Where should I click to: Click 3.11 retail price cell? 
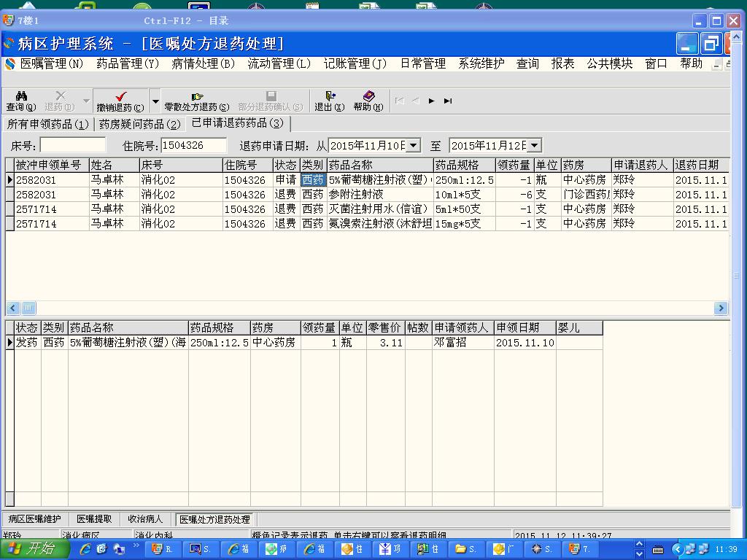click(385, 343)
